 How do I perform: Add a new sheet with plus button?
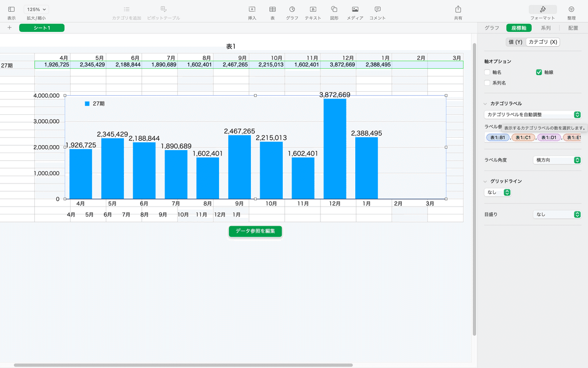click(x=9, y=27)
